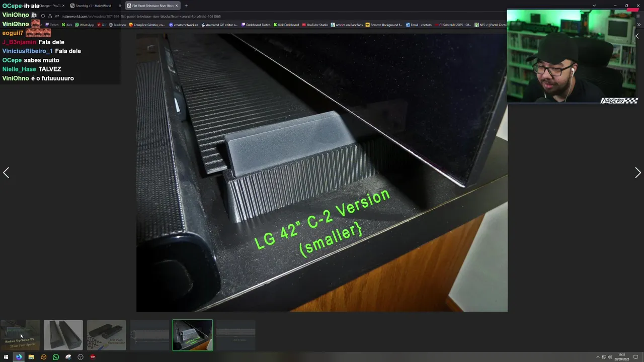The width and height of the screenshot is (644, 362).
Task: Show the previous image with left arrow
Action: (x=6, y=173)
